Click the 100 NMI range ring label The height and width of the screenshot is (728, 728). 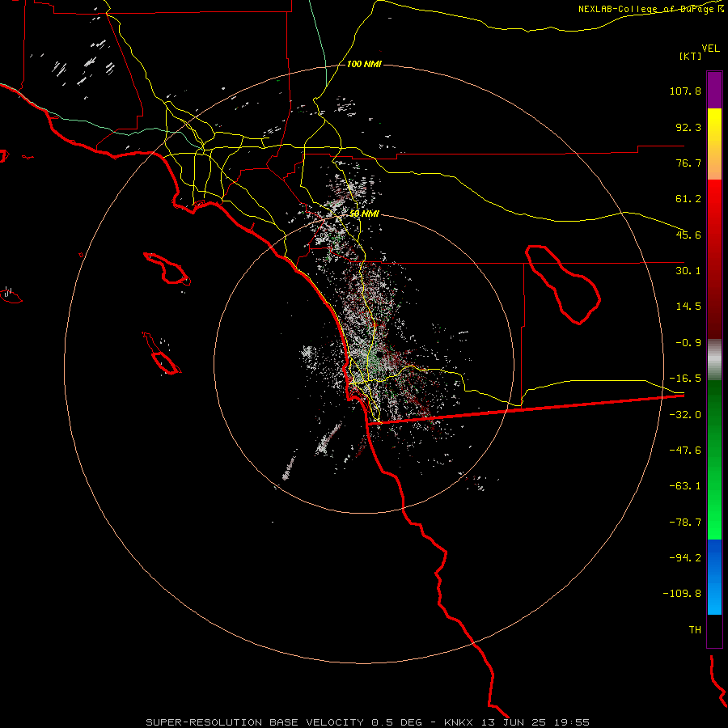[x=364, y=64]
